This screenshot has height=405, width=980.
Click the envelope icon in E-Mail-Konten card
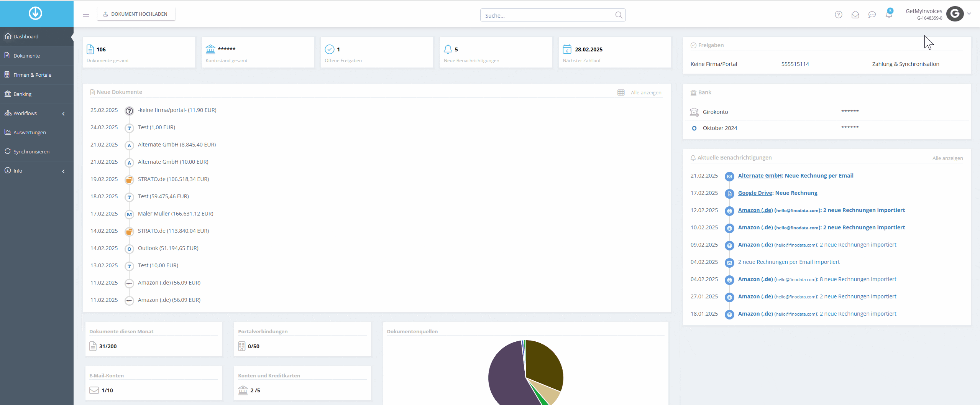(x=94, y=390)
